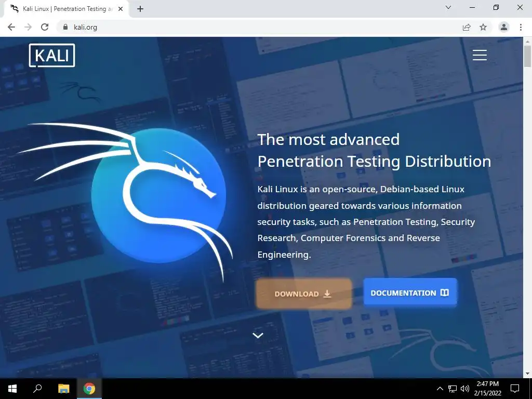Minimize the Chrome window
The image size is (532, 399).
click(x=472, y=7)
